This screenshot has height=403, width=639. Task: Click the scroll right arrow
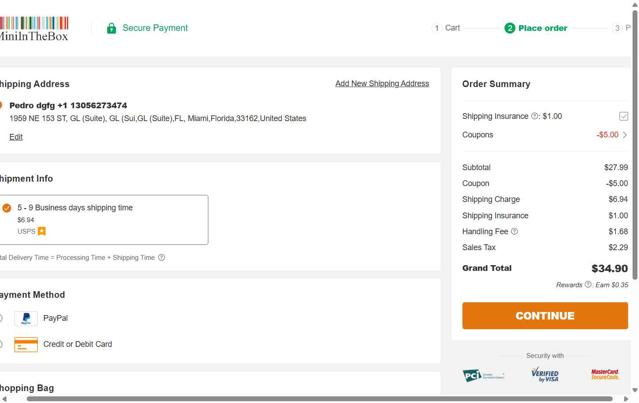[626, 399]
